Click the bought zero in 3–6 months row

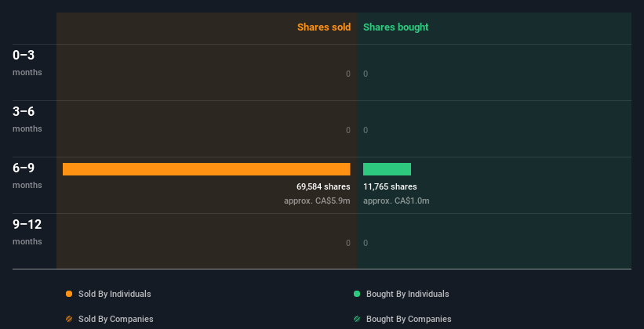pos(366,131)
